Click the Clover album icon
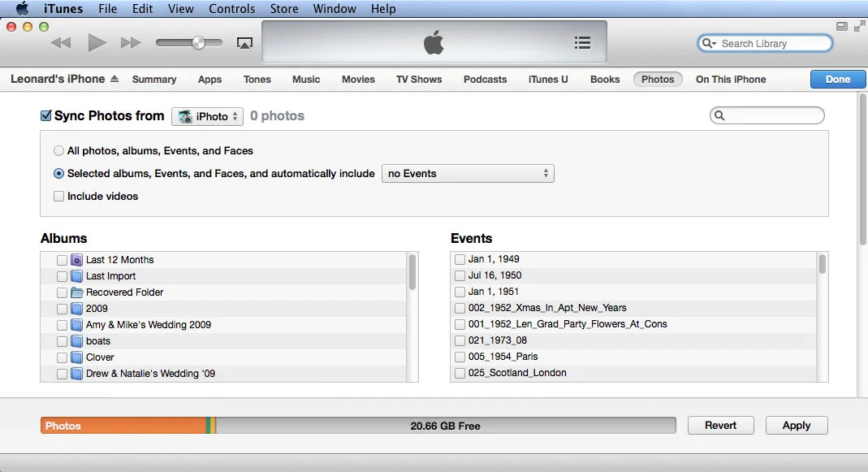This screenshot has width=868, height=472. (x=77, y=357)
